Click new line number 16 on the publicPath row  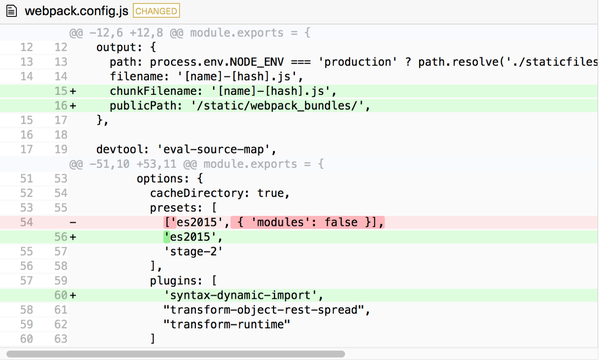(x=61, y=106)
